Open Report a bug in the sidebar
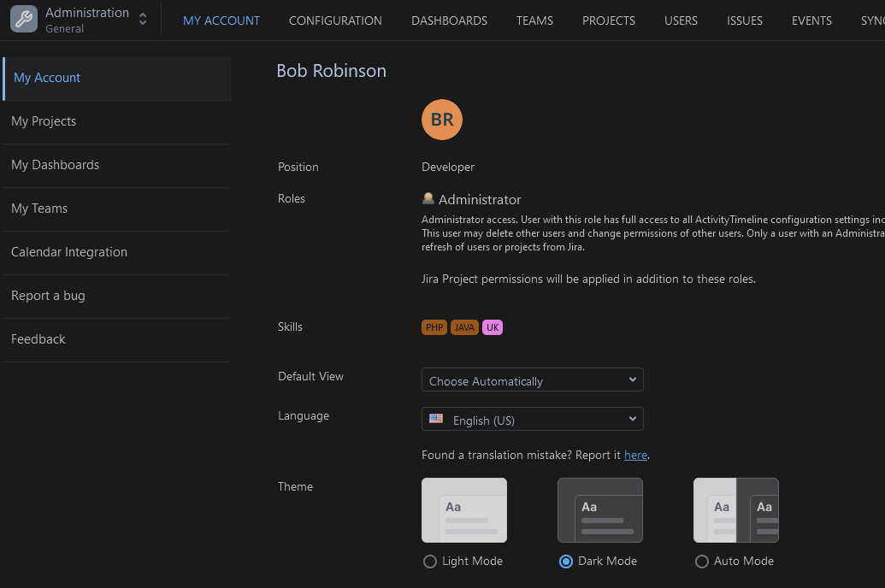 click(48, 296)
